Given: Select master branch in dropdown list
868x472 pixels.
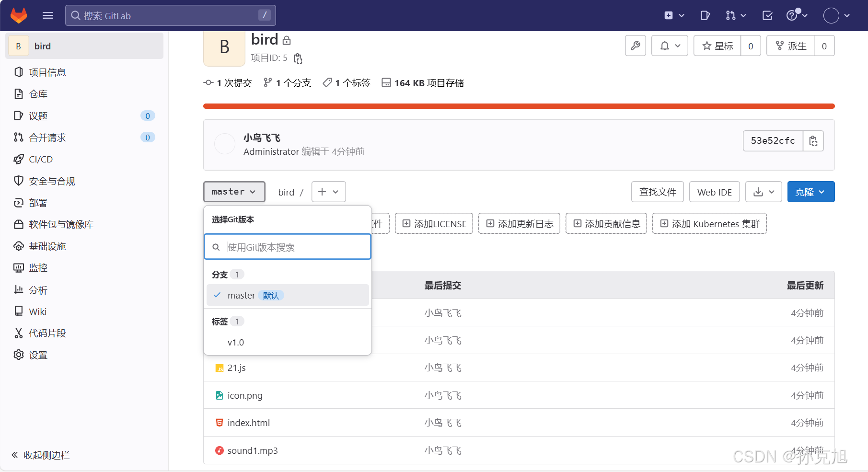Looking at the screenshot, I should pyautogui.click(x=288, y=295).
